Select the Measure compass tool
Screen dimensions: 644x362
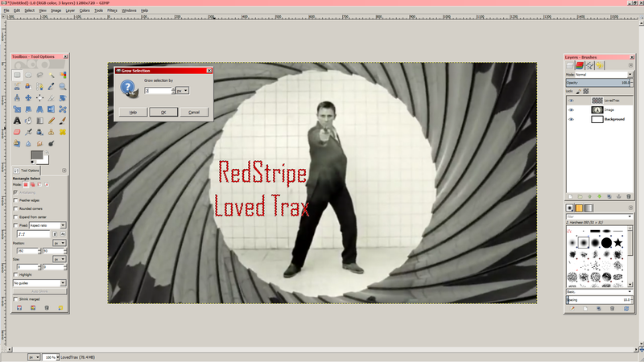pos(17,98)
